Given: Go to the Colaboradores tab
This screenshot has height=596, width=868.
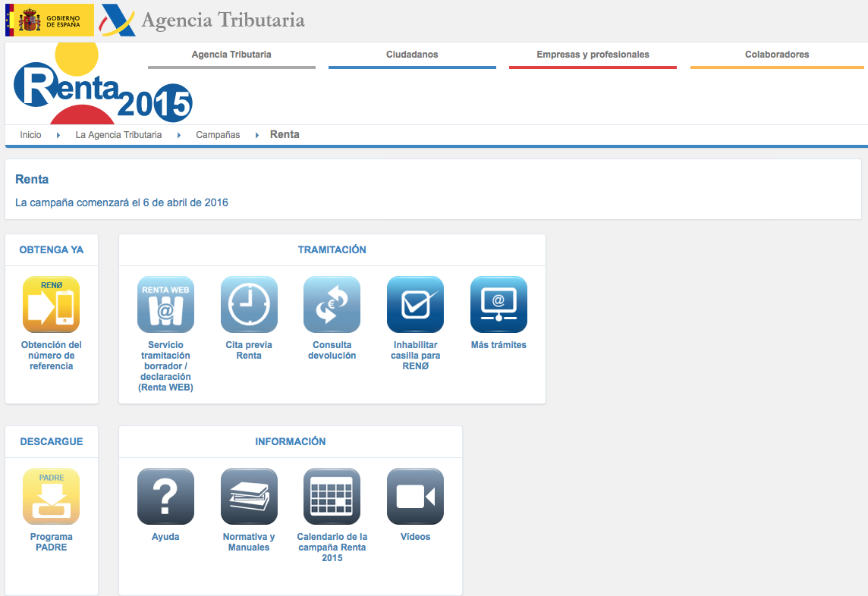Looking at the screenshot, I should [777, 55].
